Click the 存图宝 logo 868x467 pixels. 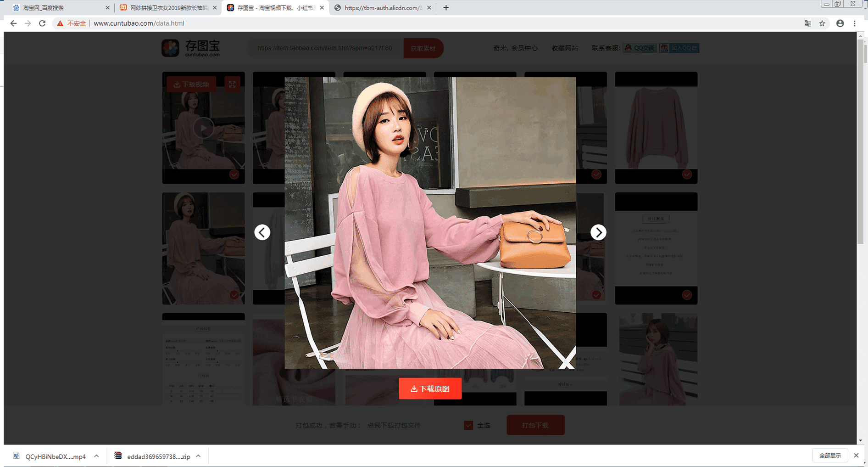[191, 48]
